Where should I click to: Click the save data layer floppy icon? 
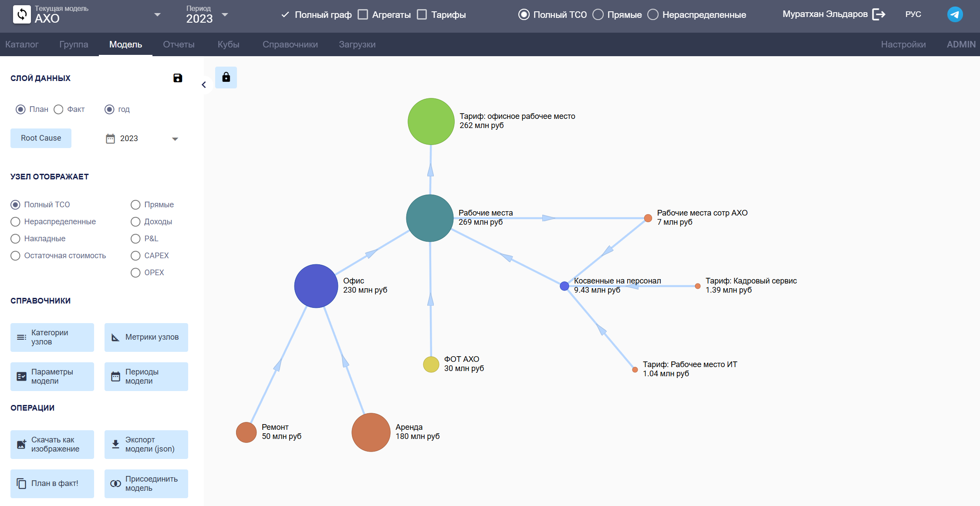tap(178, 78)
